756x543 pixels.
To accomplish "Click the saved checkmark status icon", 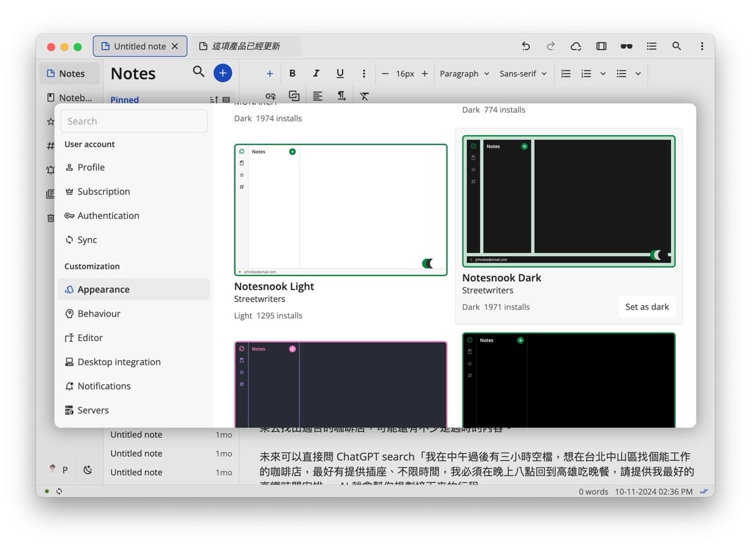I will tap(703, 491).
